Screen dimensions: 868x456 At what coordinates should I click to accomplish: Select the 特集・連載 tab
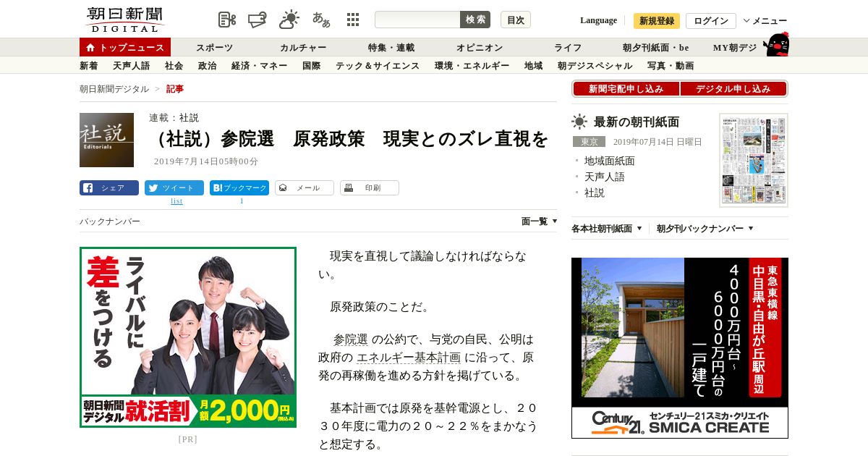391,48
